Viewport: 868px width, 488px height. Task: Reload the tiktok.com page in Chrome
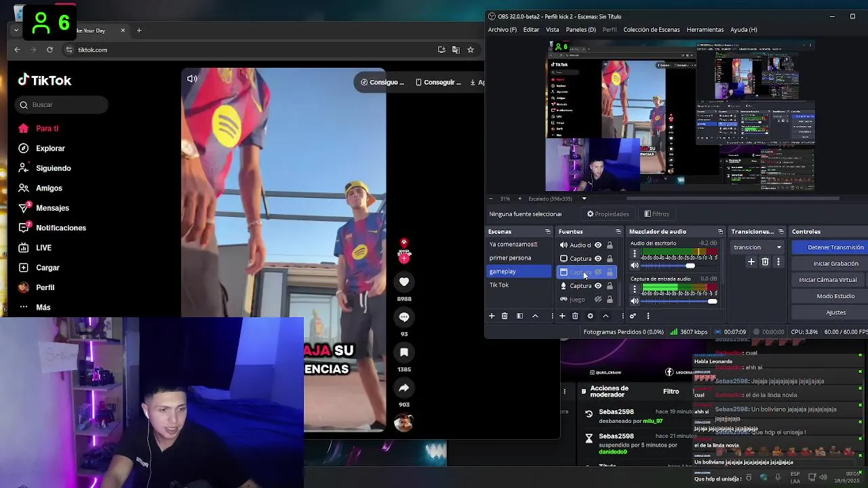(x=50, y=49)
